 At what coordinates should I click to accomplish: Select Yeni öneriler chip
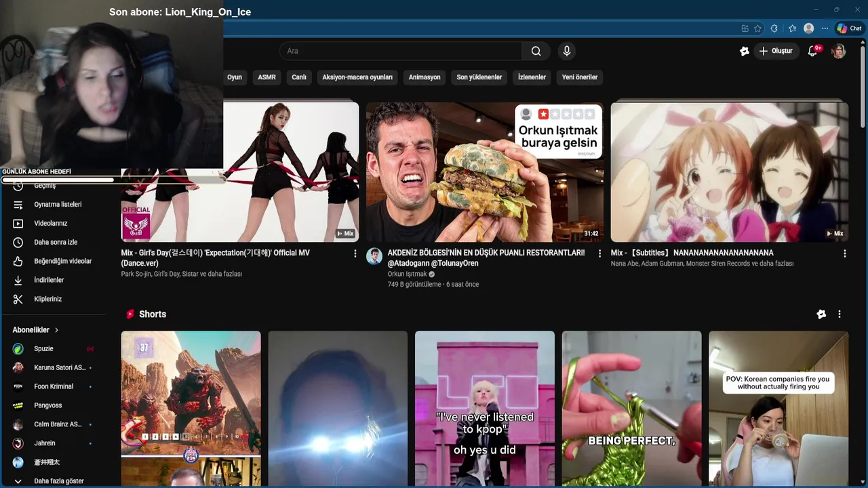click(x=580, y=77)
